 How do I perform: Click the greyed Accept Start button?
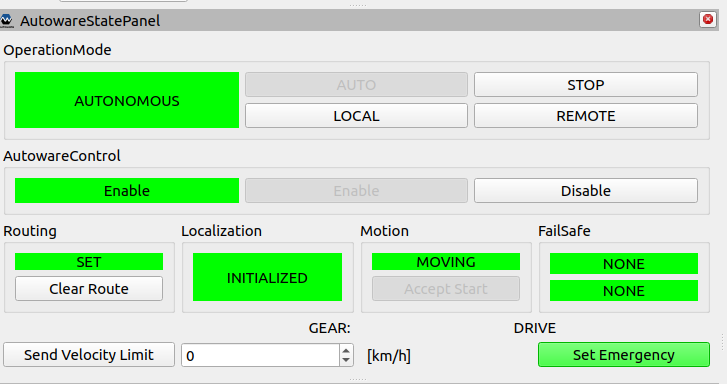(x=446, y=288)
